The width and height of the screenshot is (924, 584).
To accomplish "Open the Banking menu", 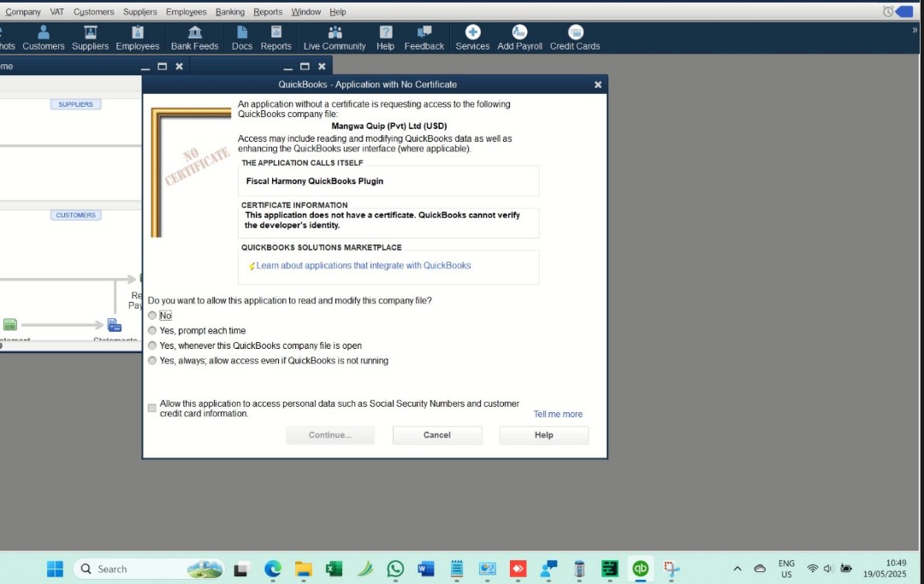I will point(230,12).
